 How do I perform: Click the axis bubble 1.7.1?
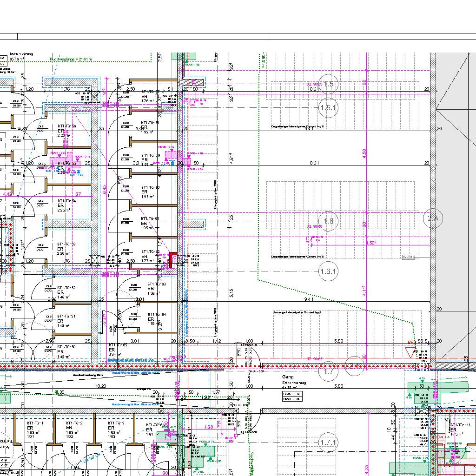(329, 443)
